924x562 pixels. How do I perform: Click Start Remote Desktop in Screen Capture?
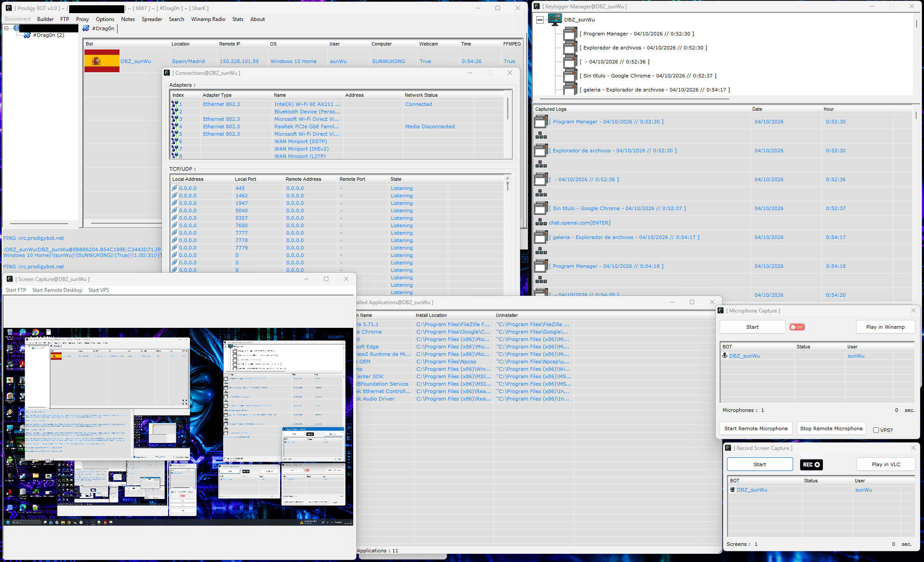pos(57,290)
